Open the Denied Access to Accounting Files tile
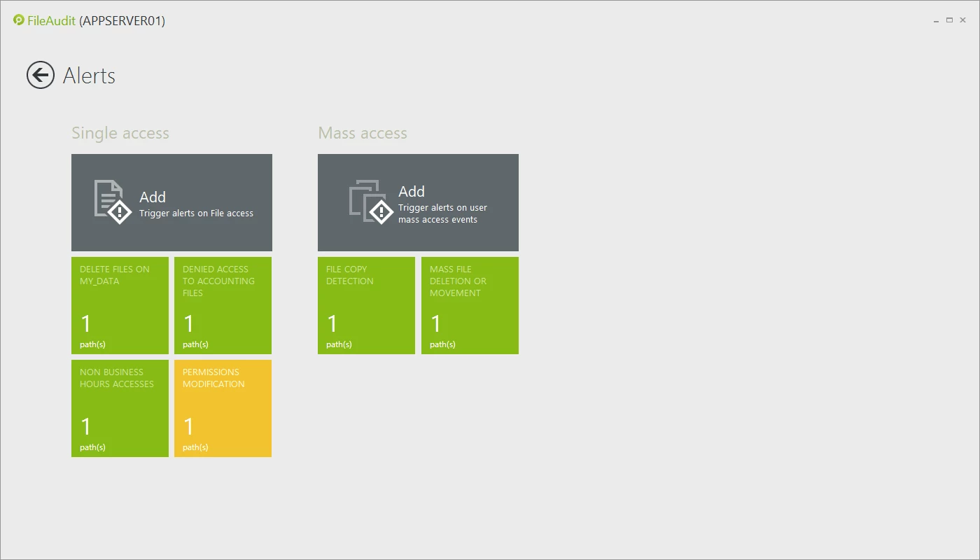Viewport: 980px width, 560px height. pos(223,305)
